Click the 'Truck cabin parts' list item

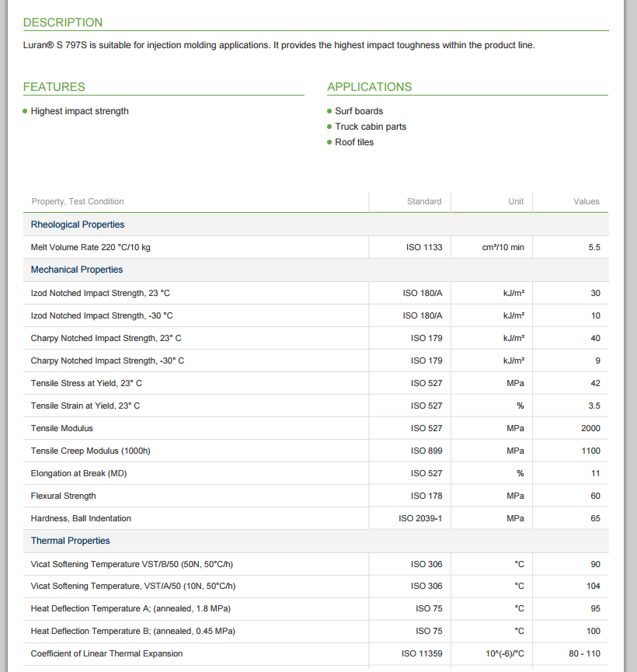371,127
